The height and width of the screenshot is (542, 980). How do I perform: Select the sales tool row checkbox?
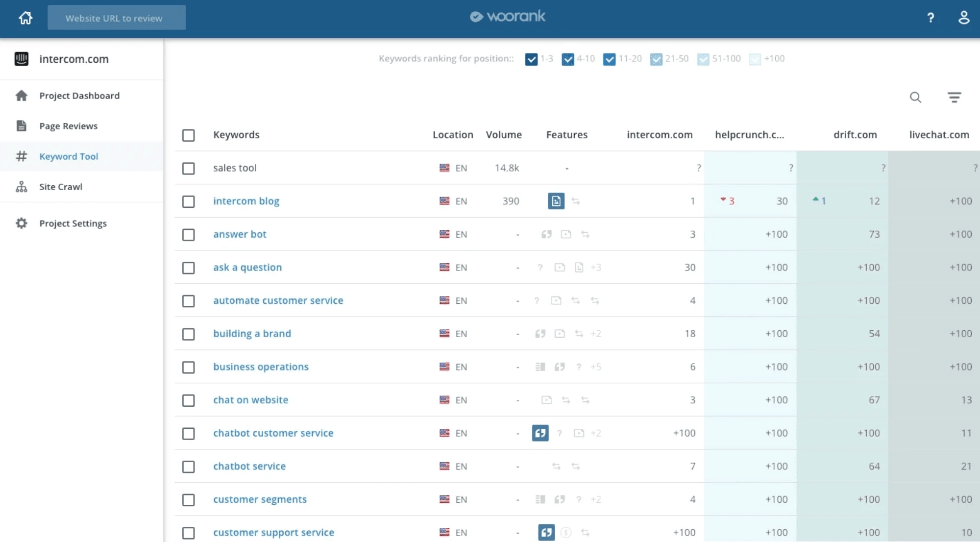click(x=188, y=169)
